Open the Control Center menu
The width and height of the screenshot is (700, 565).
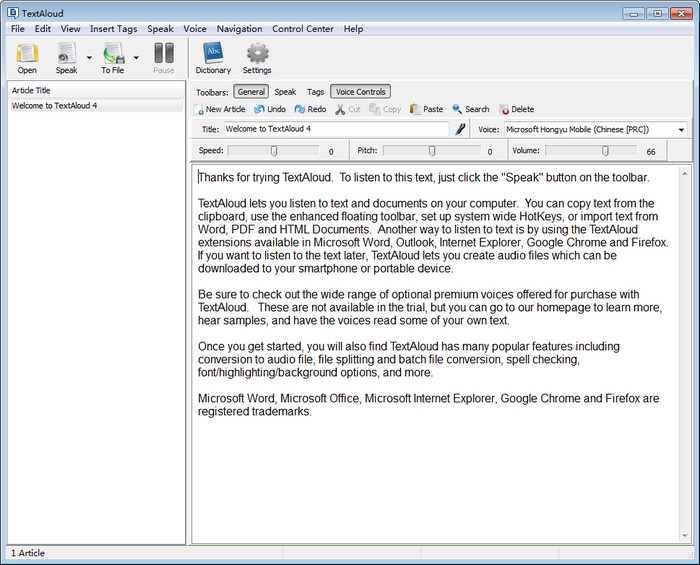[x=303, y=29]
